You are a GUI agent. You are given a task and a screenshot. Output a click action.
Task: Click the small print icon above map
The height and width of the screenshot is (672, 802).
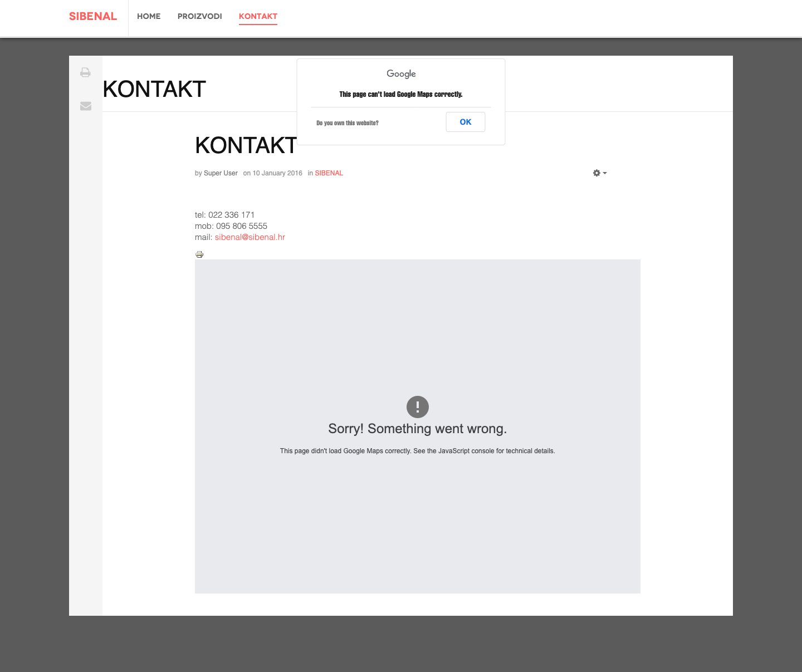pyautogui.click(x=199, y=254)
